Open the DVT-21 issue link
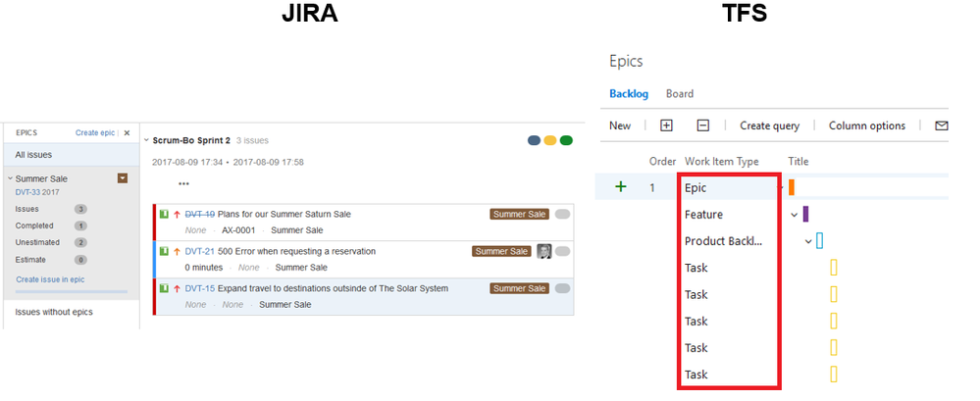 point(200,251)
